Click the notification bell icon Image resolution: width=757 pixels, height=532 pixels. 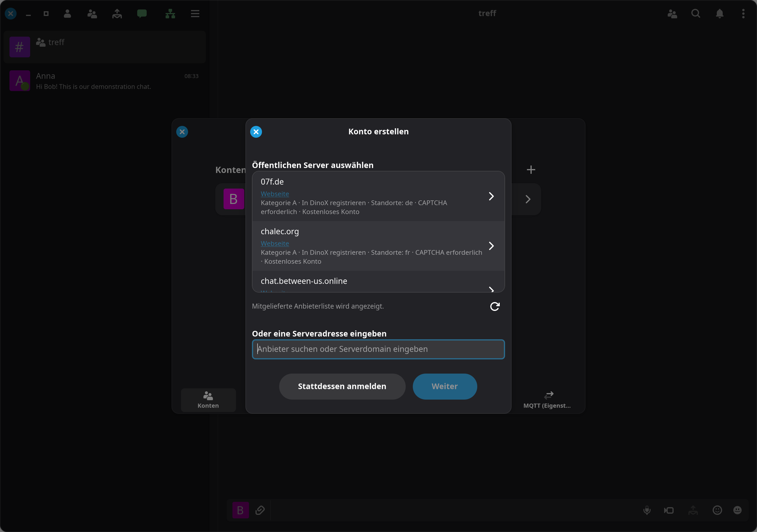click(x=720, y=14)
